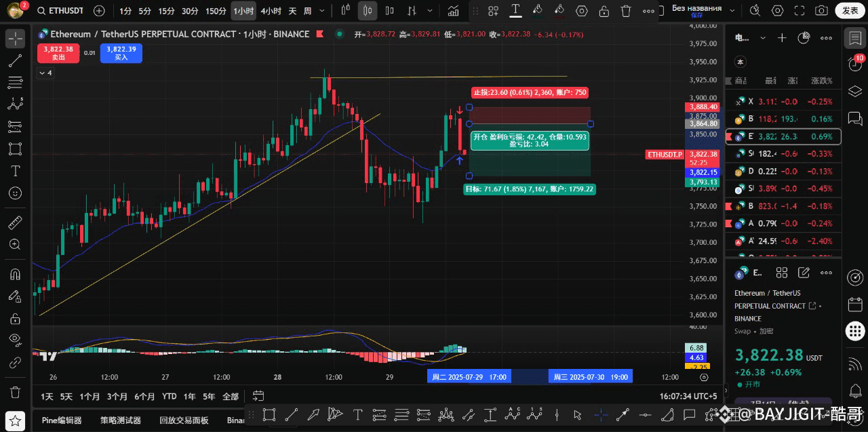Open the user profile avatar
Screen dimensions: 868x432
(15, 11)
